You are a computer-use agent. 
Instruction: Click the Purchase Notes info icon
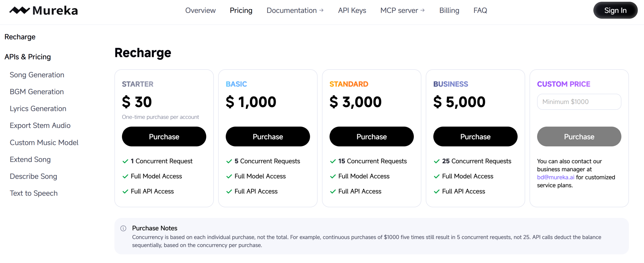[x=123, y=228]
